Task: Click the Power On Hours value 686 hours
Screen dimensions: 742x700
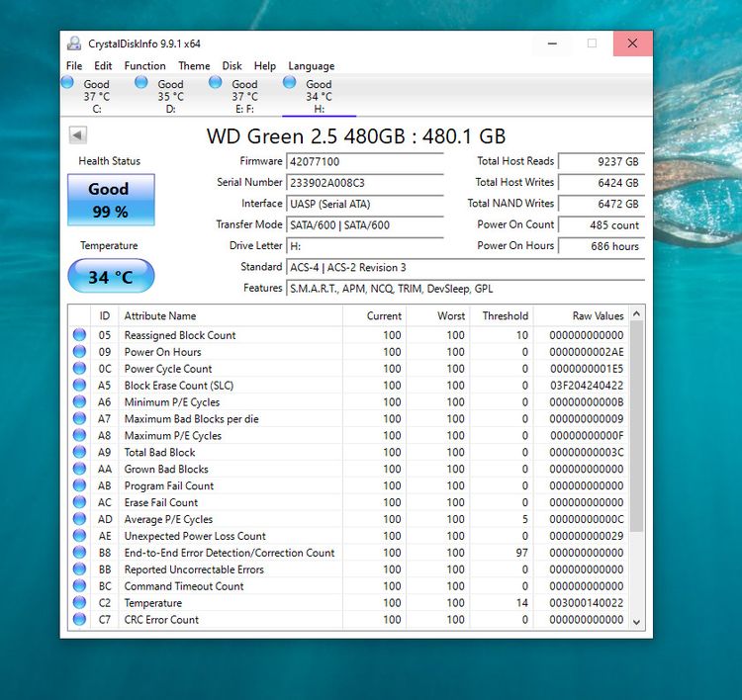Action: pyautogui.click(x=601, y=246)
